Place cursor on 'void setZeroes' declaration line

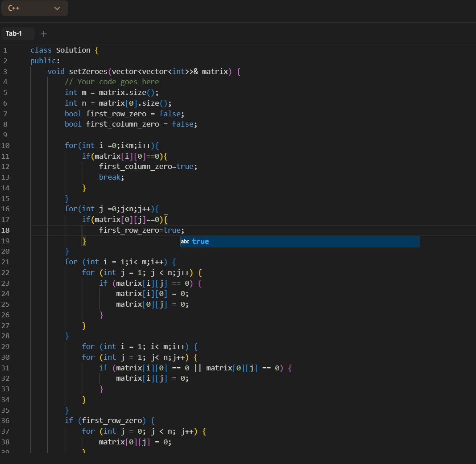pos(144,72)
